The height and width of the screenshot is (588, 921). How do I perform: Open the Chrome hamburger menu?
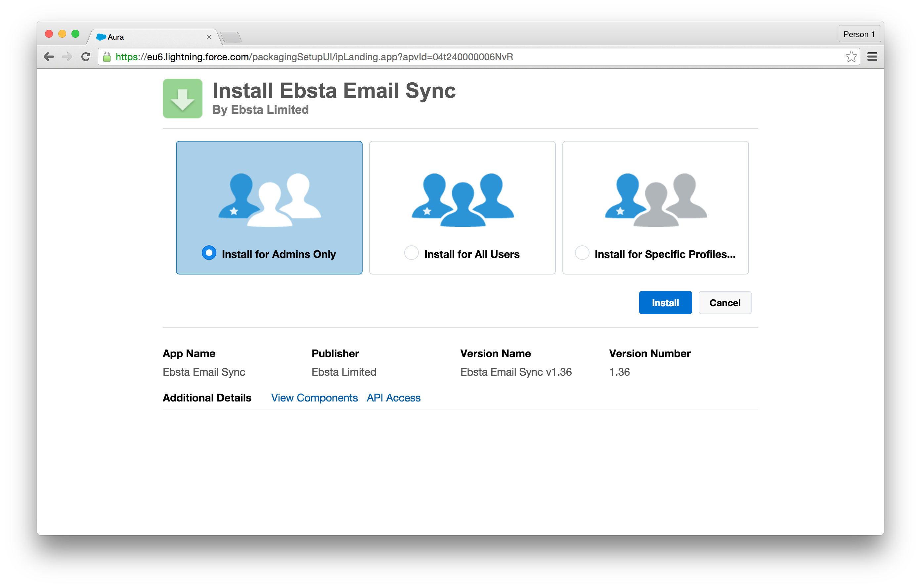(872, 57)
